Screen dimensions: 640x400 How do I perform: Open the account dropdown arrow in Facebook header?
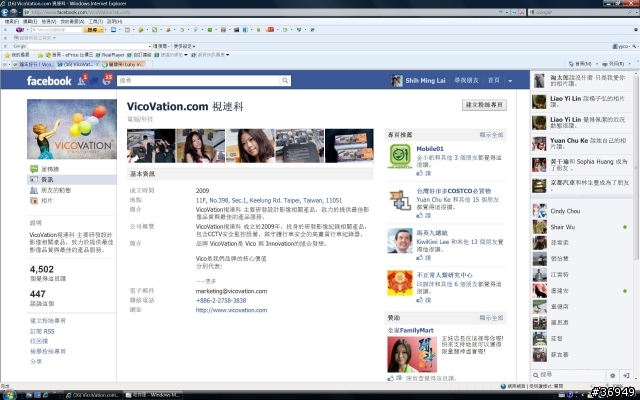pyautogui.click(x=510, y=81)
